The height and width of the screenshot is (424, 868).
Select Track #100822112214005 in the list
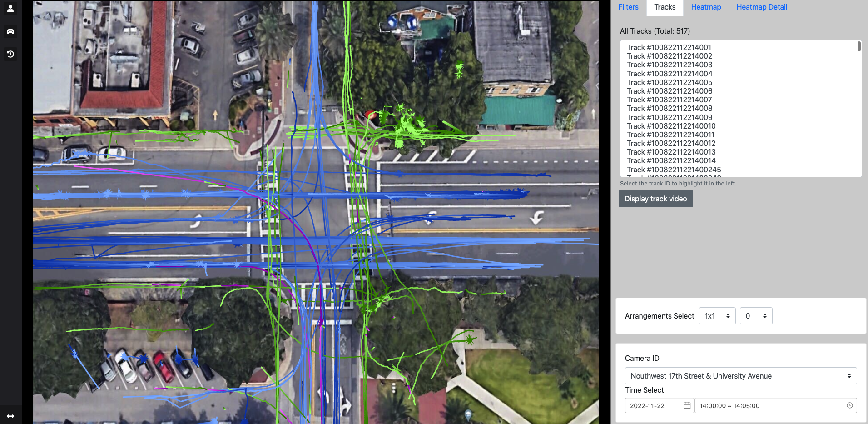669,82
